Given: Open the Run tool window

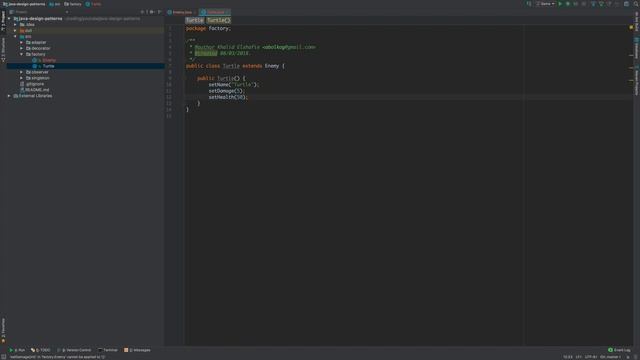Looking at the screenshot, I should click(x=17, y=350).
